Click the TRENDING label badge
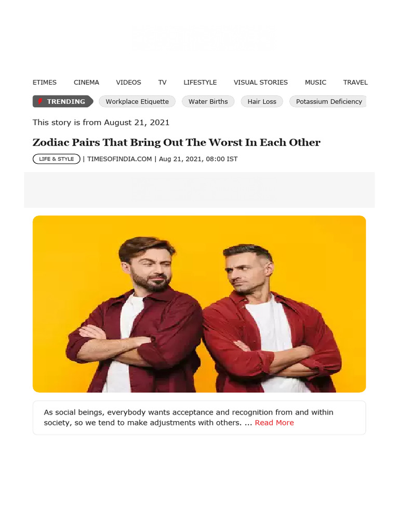The width and height of the screenshot is (399, 532). [x=63, y=101]
